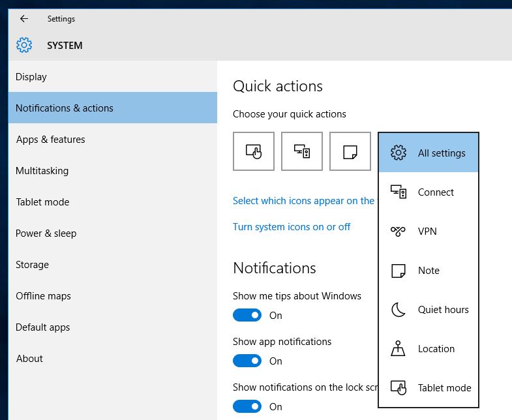Viewport: 512px width, 420px height.
Task: Click the Connect quick action tile
Action: (302, 151)
